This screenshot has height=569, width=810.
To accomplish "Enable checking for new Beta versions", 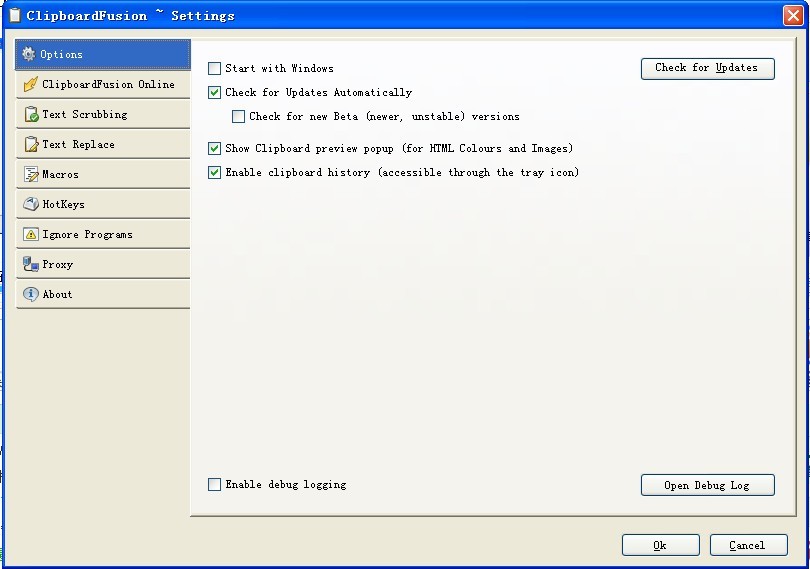I will (238, 117).
